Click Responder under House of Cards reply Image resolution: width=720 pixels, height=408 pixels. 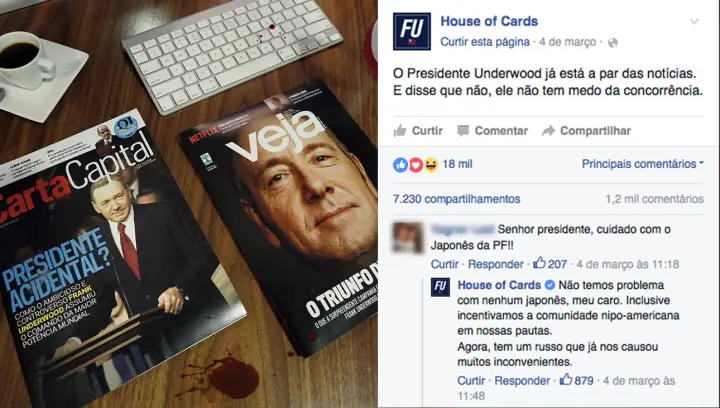[522, 380]
